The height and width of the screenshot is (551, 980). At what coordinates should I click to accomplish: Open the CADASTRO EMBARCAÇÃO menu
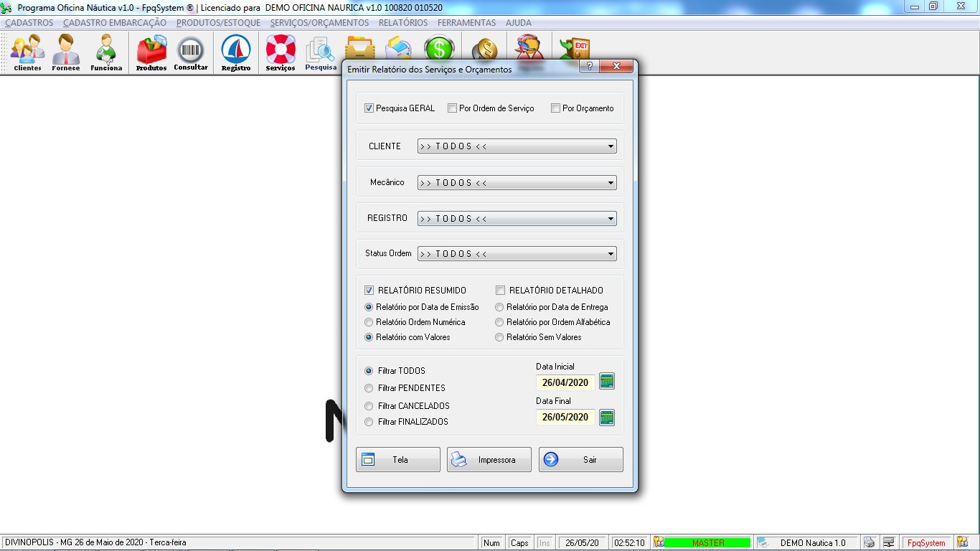[115, 23]
